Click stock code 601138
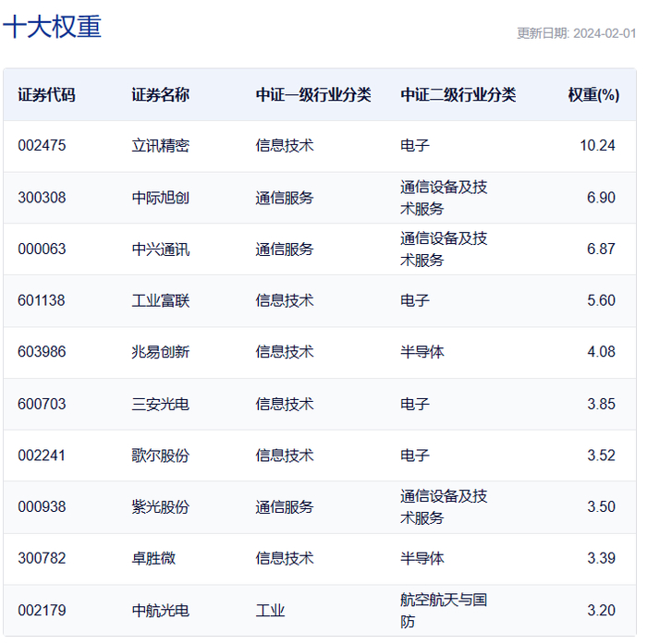 click(x=42, y=301)
